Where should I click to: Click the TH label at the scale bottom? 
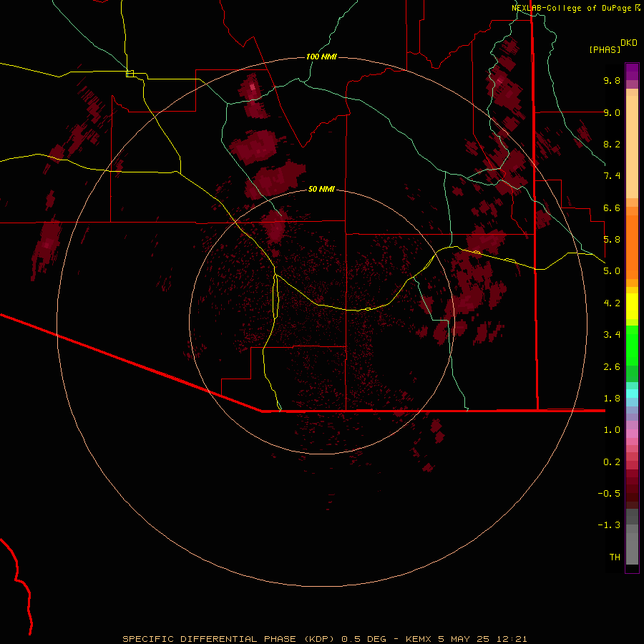coord(615,557)
